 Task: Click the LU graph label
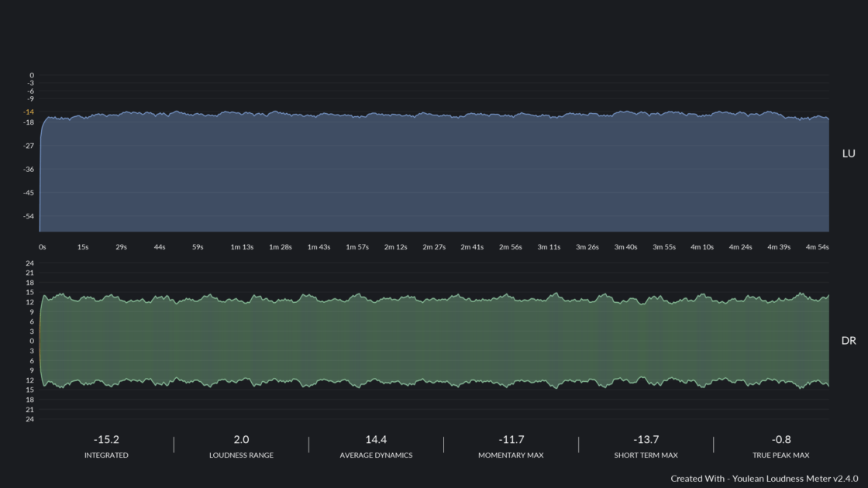(849, 153)
